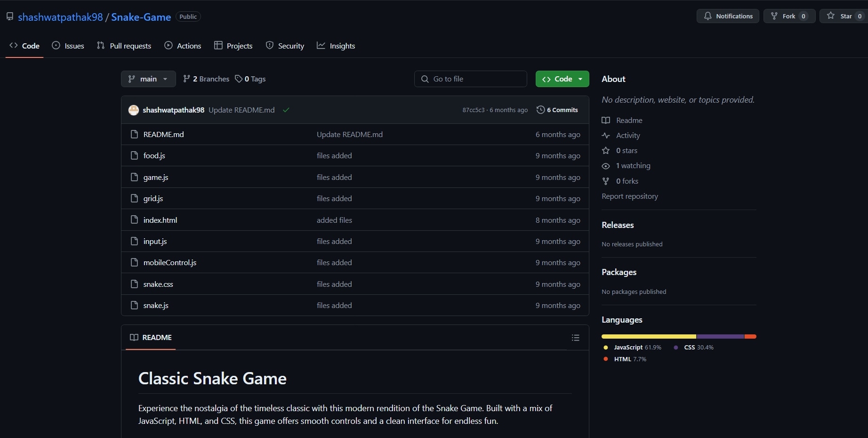
Task: Go to the Insights tab
Action: [x=336, y=46]
